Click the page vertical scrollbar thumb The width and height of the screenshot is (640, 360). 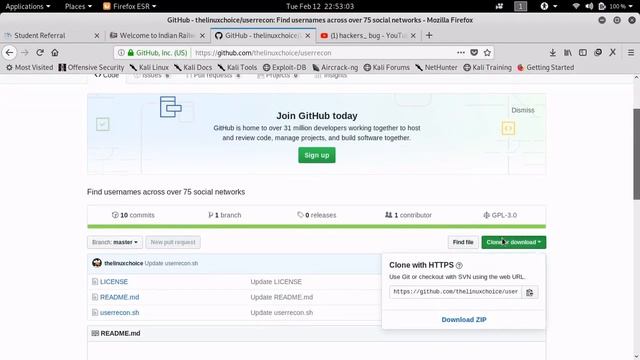click(x=636, y=154)
